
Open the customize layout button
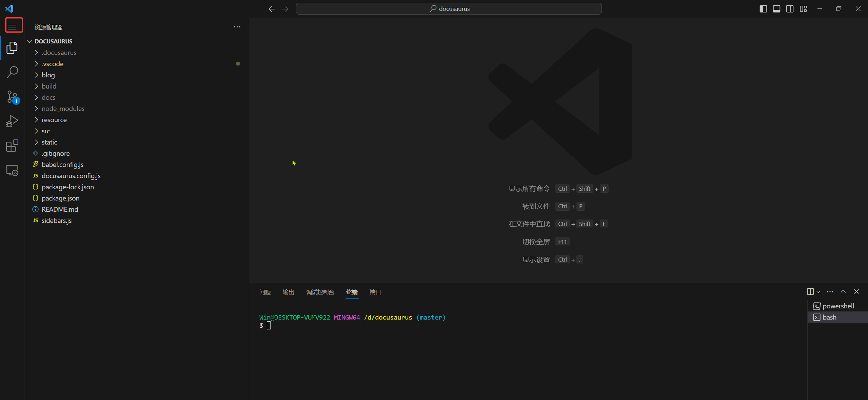click(803, 9)
